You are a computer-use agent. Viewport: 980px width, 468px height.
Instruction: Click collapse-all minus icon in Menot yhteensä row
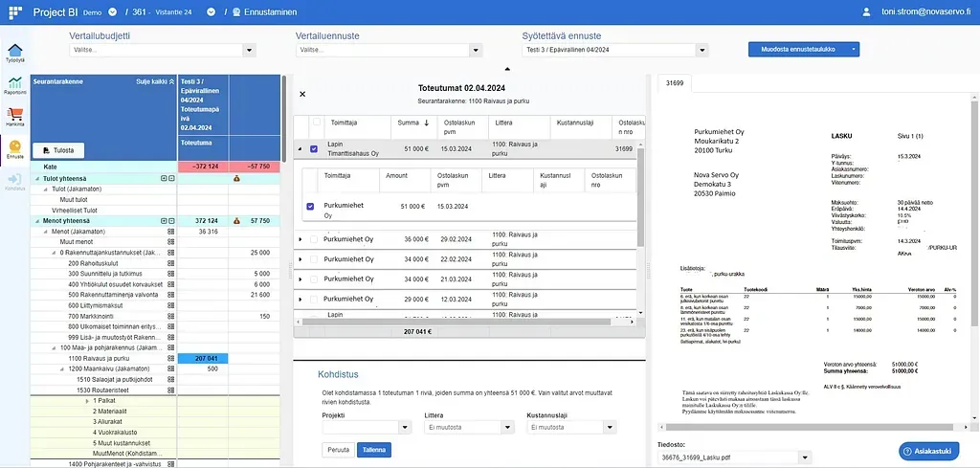pyautogui.click(x=171, y=220)
